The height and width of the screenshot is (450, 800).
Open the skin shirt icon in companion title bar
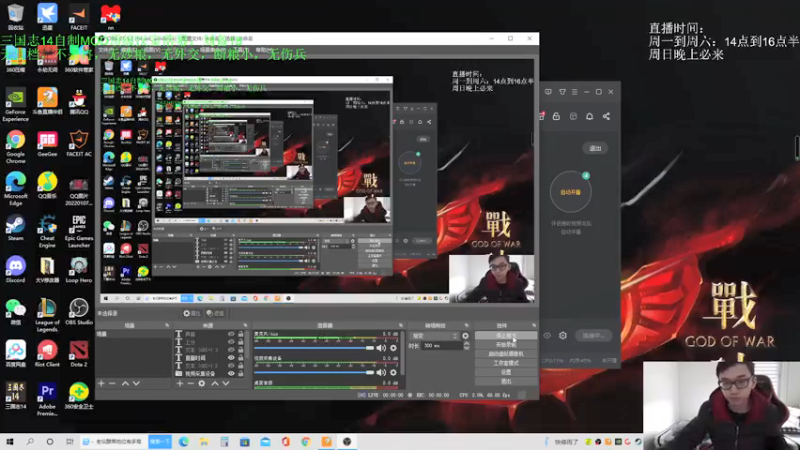(x=562, y=92)
